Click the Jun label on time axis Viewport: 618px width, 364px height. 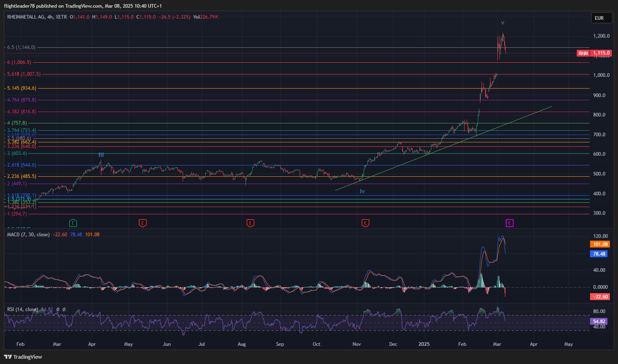click(x=166, y=344)
